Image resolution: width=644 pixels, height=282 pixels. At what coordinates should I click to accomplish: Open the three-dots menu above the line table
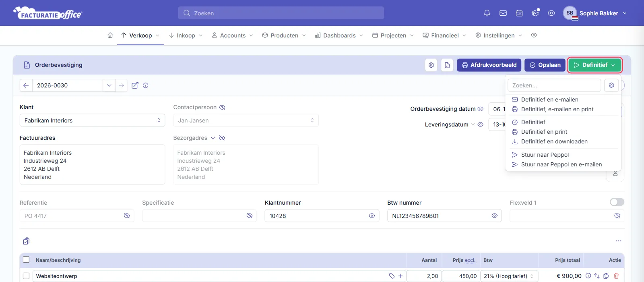[x=619, y=241]
